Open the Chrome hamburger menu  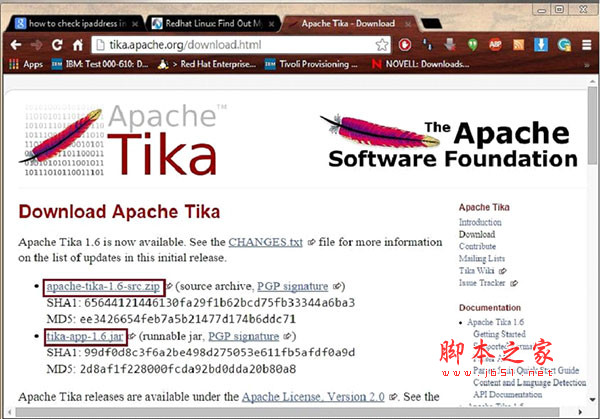click(x=586, y=45)
